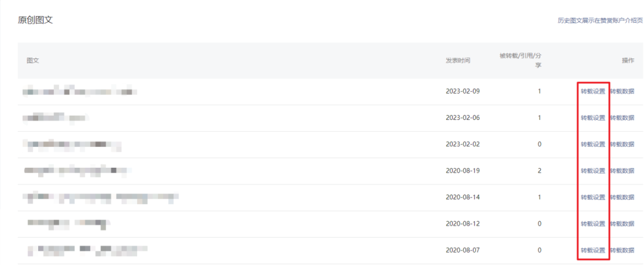The width and height of the screenshot is (644, 265).
Task: Open the article title dated 2020-08-14
Action: [x=101, y=197]
